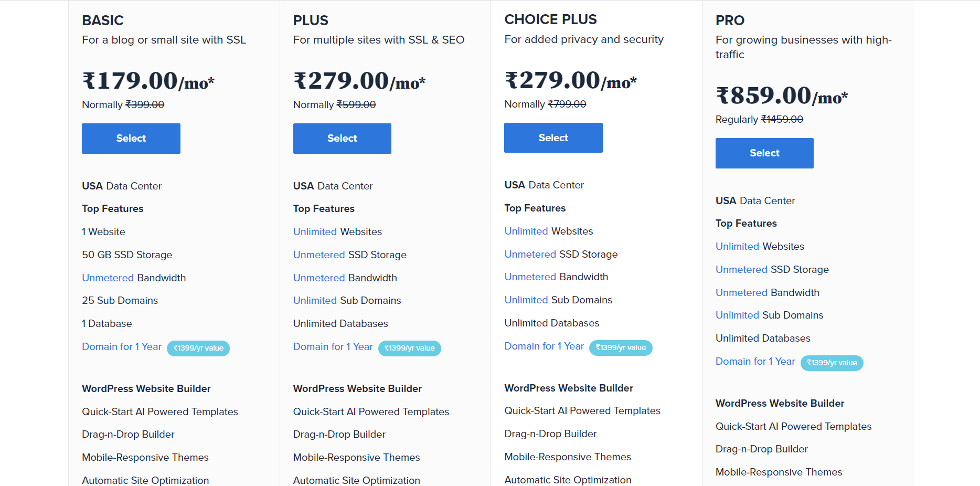The height and width of the screenshot is (486, 980).
Task: Click Unlimited Websites link in PLUS plan
Action: (x=315, y=231)
